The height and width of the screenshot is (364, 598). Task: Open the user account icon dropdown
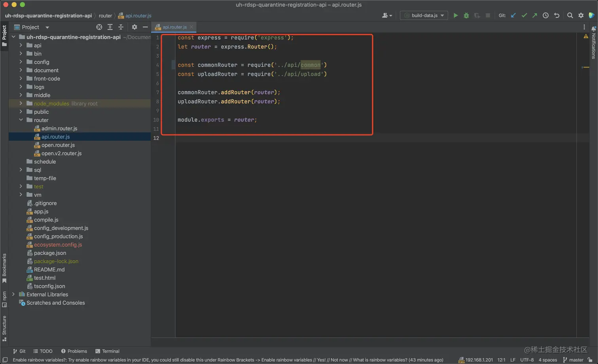point(387,15)
